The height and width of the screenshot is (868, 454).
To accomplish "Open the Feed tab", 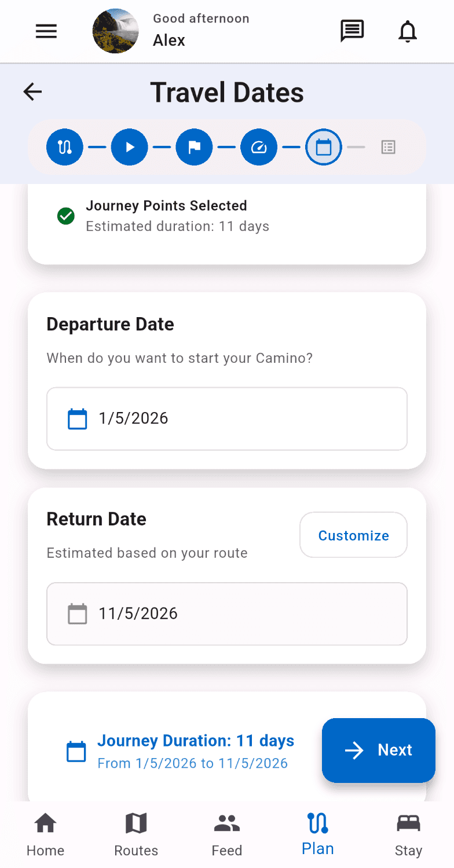I will pos(227,834).
